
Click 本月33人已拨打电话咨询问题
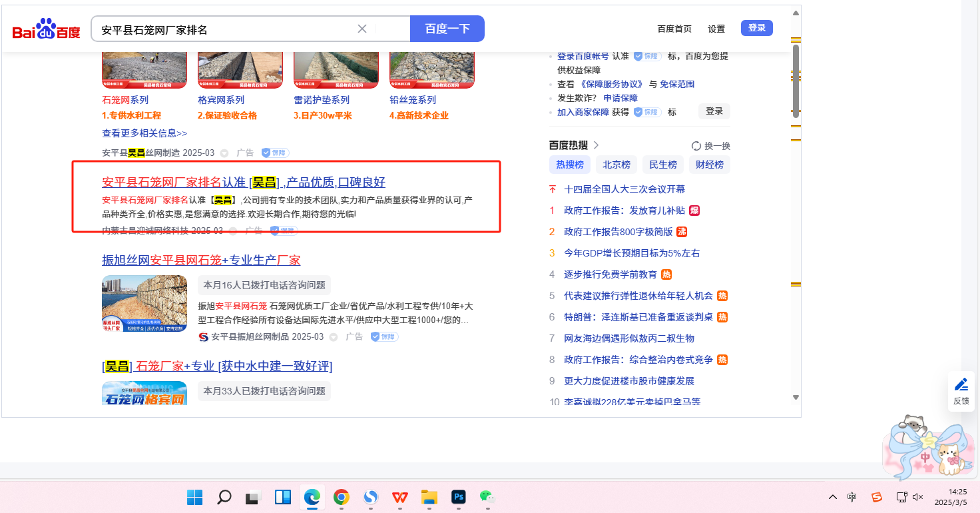[x=264, y=391]
